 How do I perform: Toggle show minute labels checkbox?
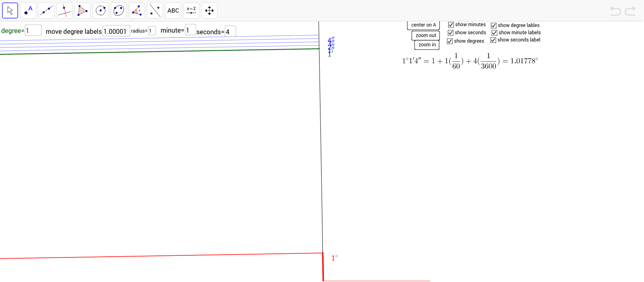coord(494,33)
